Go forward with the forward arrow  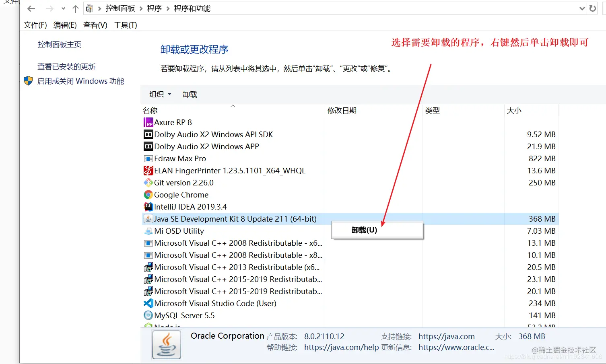coord(49,8)
